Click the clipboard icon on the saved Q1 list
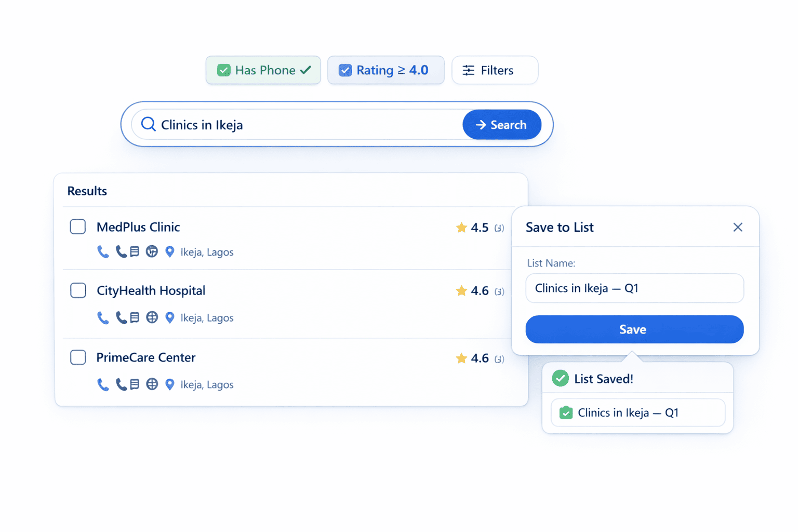 (x=566, y=413)
